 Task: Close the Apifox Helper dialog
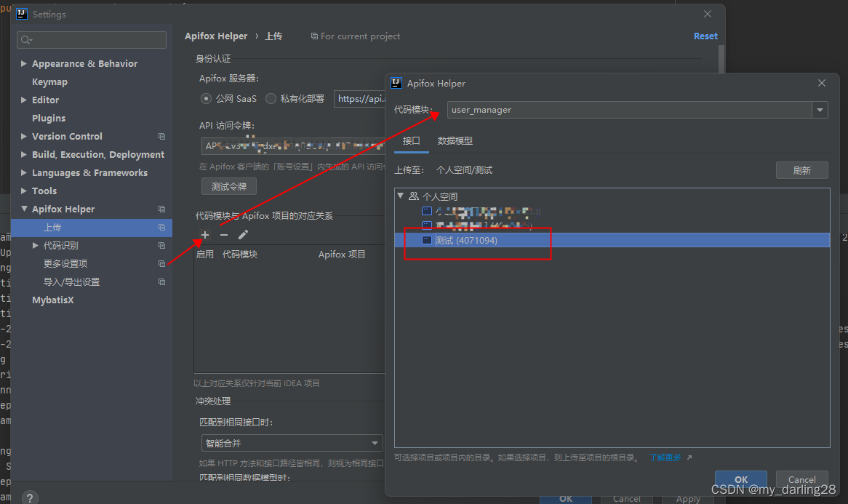(x=822, y=83)
